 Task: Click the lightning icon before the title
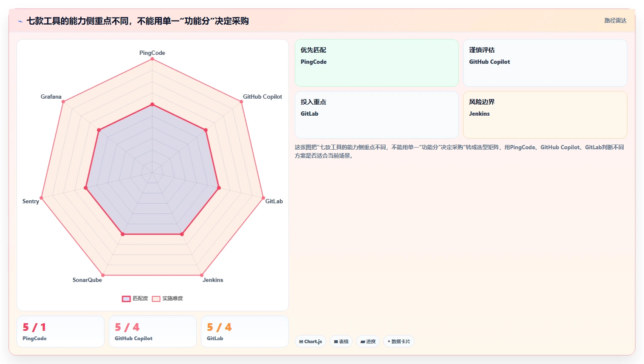pos(20,21)
